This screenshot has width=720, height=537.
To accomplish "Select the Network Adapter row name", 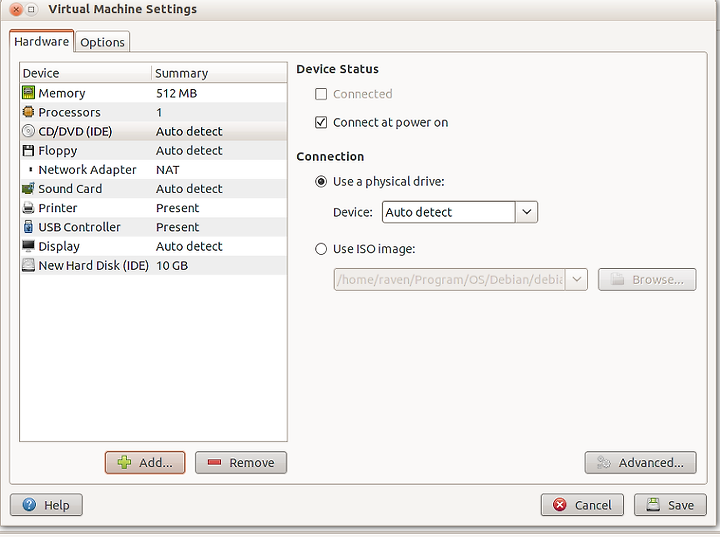I will click(x=87, y=170).
